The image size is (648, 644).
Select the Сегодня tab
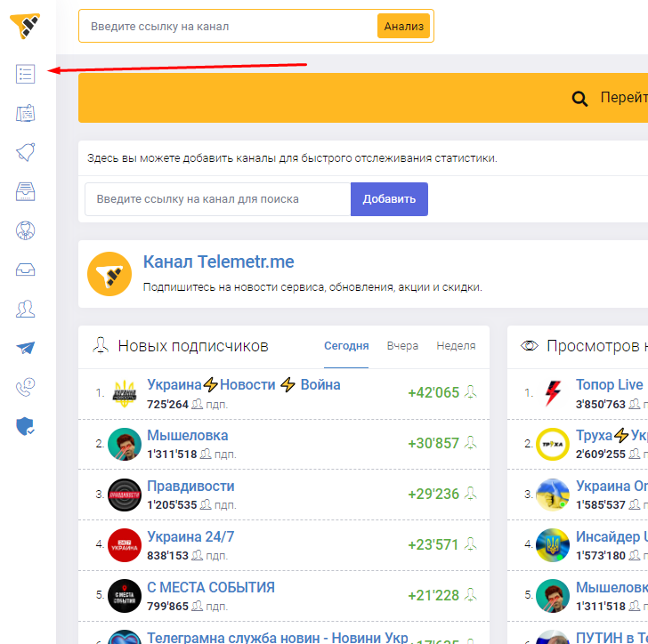tap(345, 346)
